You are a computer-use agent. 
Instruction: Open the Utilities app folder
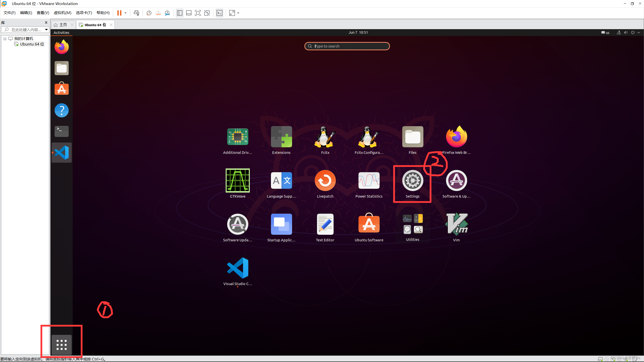tap(413, 224)
